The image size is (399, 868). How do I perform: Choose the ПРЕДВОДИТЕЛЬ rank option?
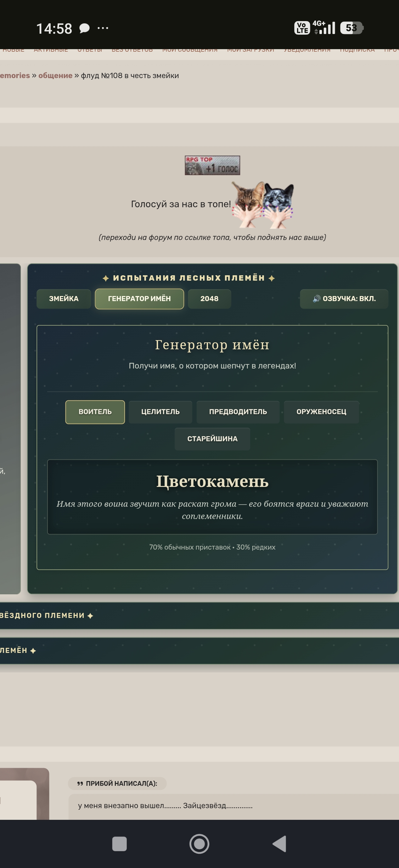pyautogui.click(x=238, y=412)
